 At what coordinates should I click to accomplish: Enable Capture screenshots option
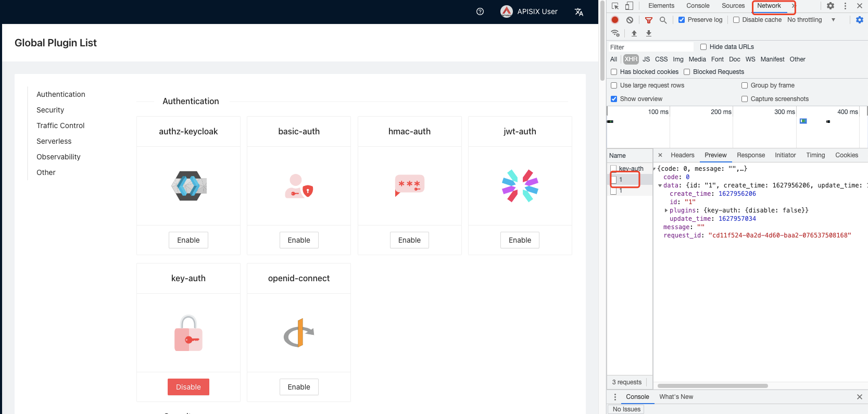tap(745, 99)
